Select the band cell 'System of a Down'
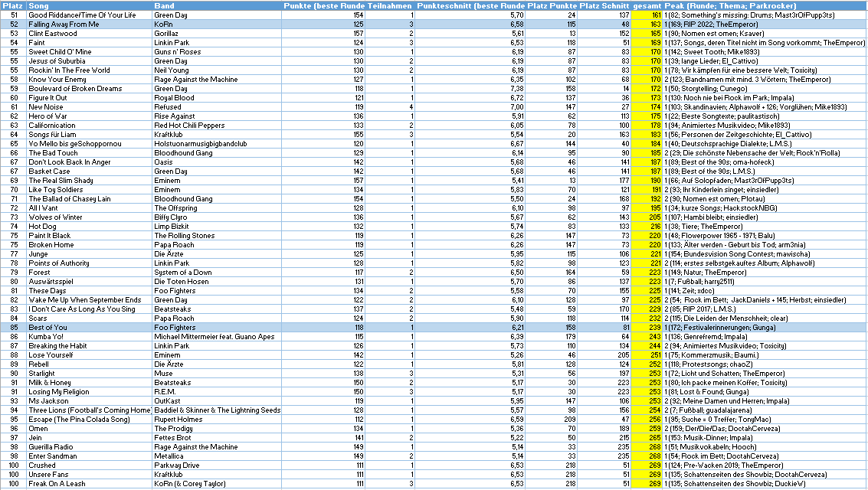The height and width of the screenshot is (490, 868). click(217, 273)
